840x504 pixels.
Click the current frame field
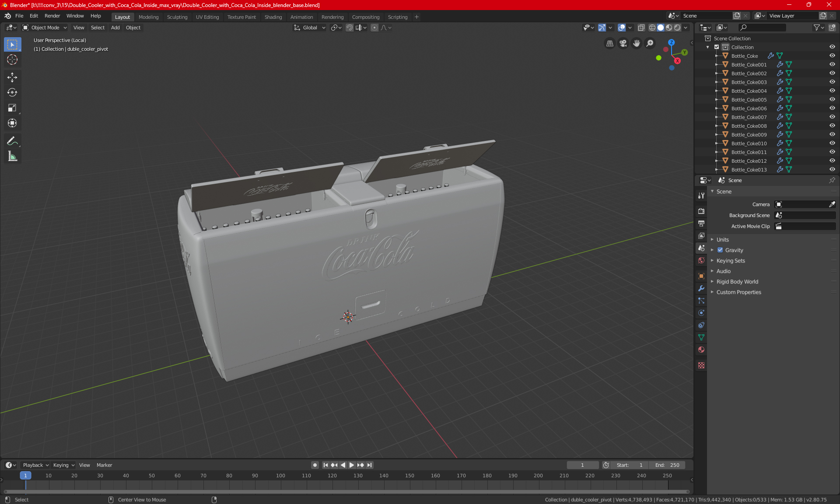coord(582,465)
